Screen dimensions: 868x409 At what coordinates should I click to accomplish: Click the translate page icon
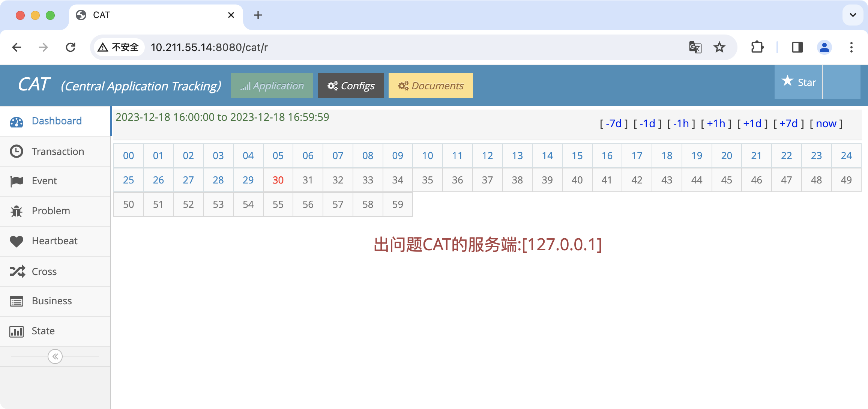[695, 47]
